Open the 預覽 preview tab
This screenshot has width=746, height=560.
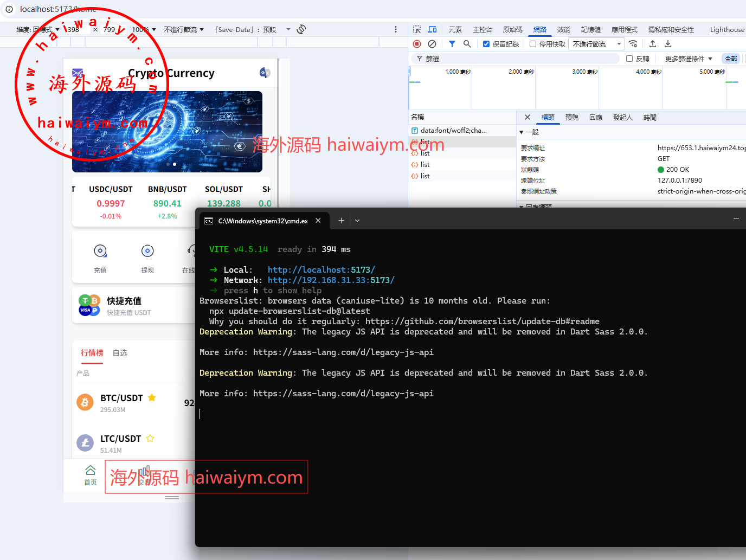coord(571,118)
